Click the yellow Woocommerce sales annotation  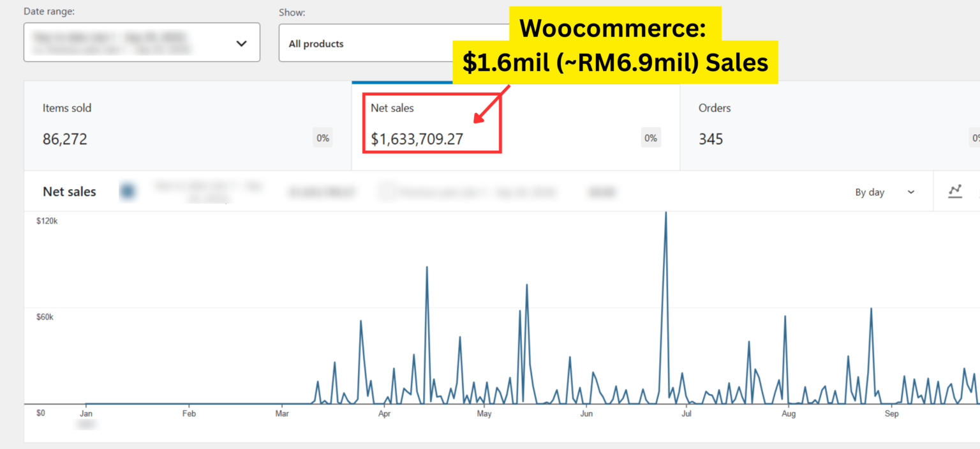pyautogui.click(x=615, y=46)
